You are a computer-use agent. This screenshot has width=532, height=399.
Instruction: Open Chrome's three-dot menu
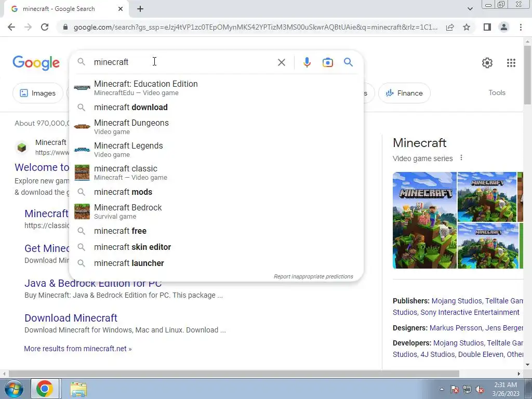[521, 27]
